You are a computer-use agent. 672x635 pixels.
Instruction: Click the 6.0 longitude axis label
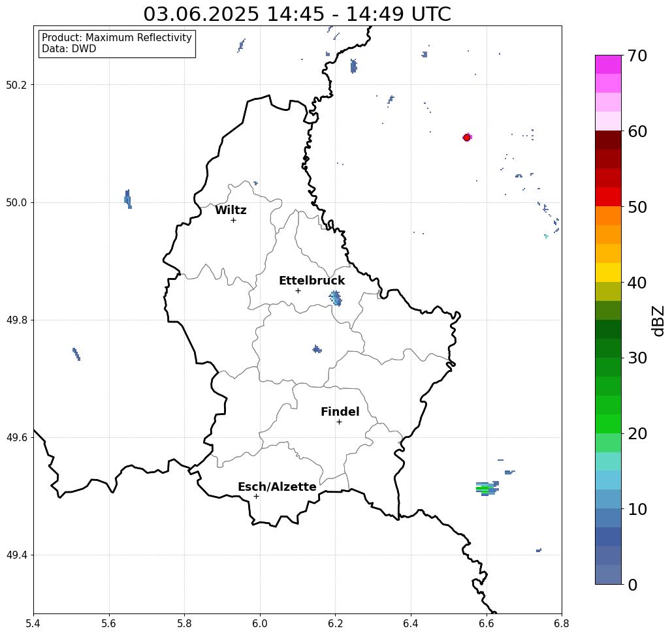pyautogui.click(x=260, y=623)
